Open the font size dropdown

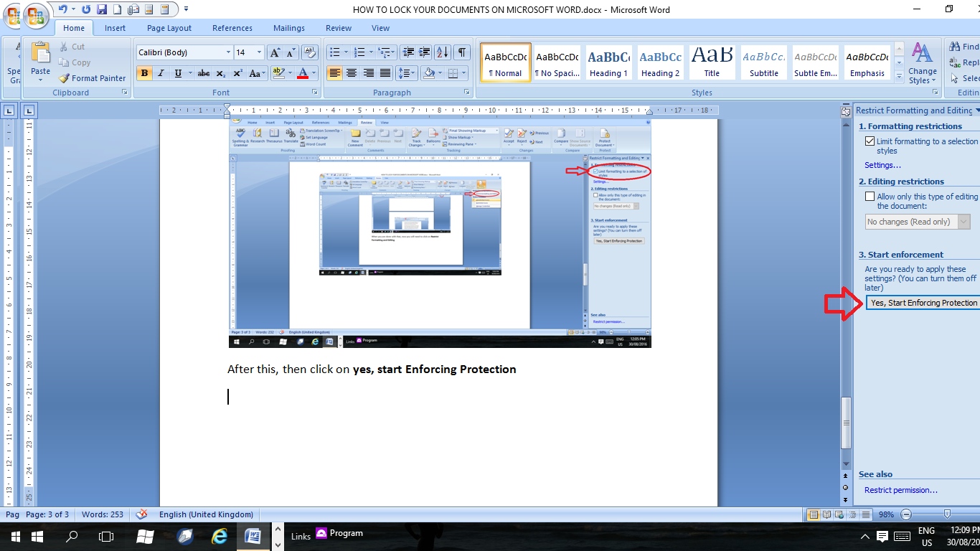coord(260,52)
